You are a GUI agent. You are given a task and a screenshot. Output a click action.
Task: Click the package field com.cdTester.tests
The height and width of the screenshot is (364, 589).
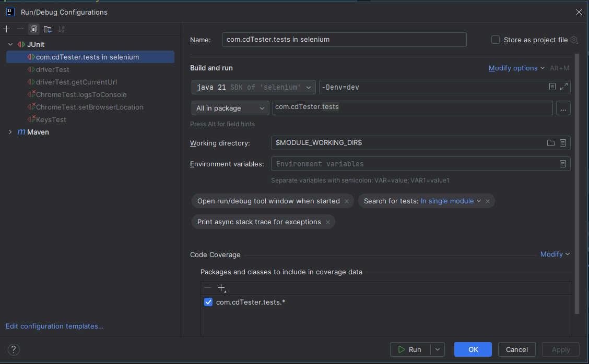pyautogui.click(x=413, y=108)
